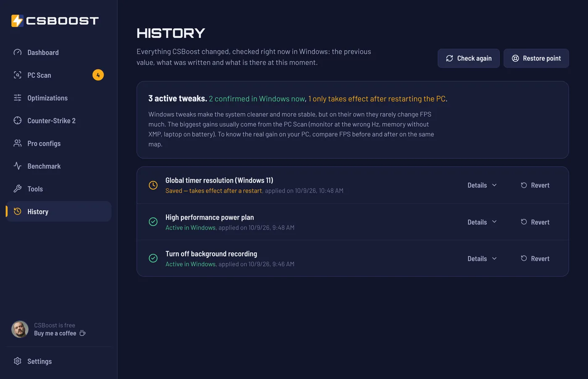Click the Benchmark pulse icon

coord(18,166)
